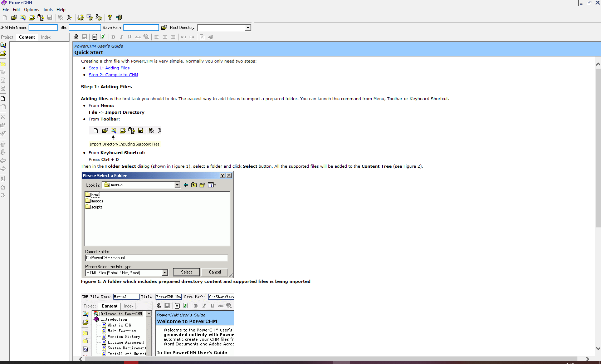Click the yellow question mark help icon
Viewport: 601px width, 364px height.
(110, 18)
